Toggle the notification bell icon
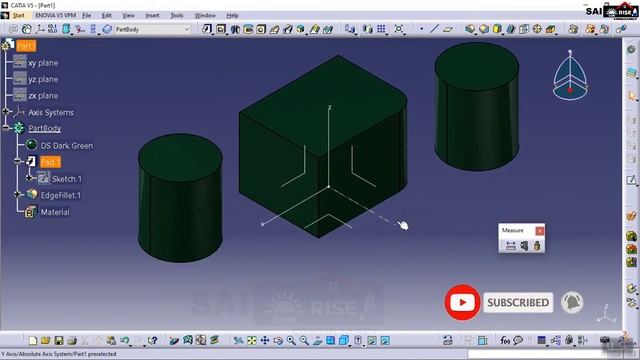 click(x=572, y=302)
